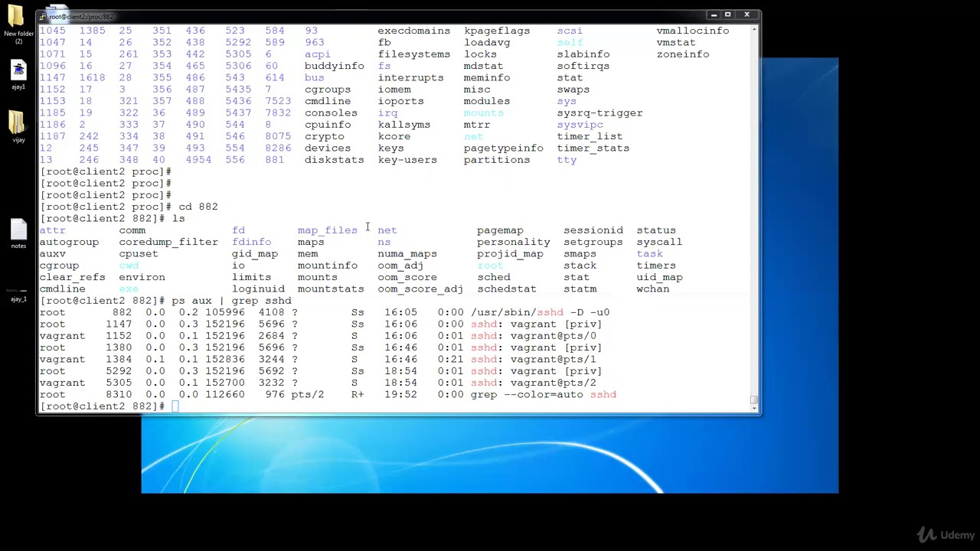Viewport: 980px width, 551px height.
Task: Click the 'vmallocinfo' entry
Action: [x=693, y=31]
